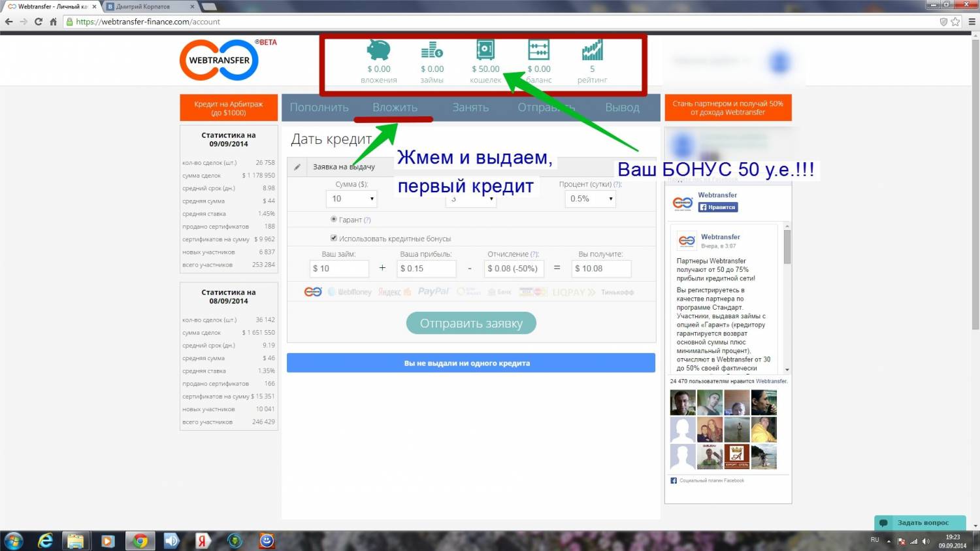Select the Яндекс payment icon
Screen dimensions: 980x551
click(395, 292)
